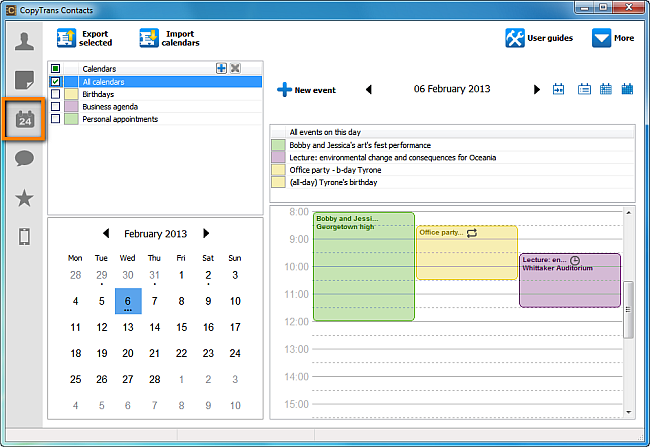Click the Calendars list header
This screenshot has height=447, width=650.
[x=155, y=69]
